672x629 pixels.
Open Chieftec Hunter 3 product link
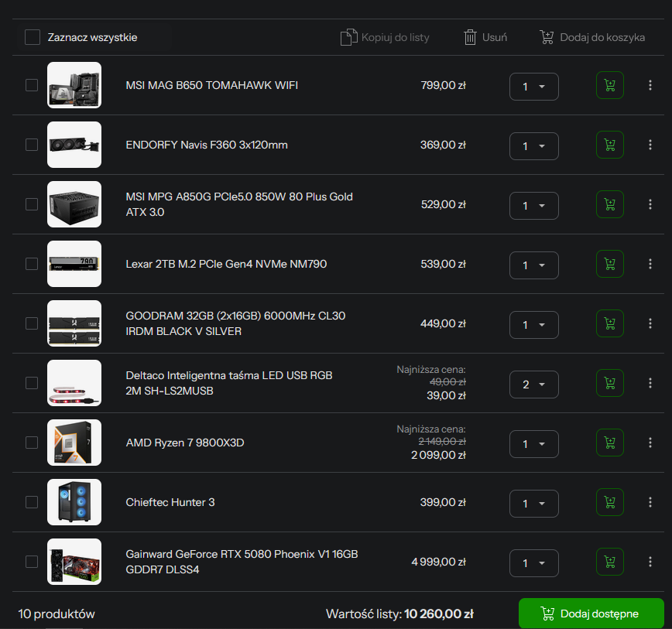point(170,502)
